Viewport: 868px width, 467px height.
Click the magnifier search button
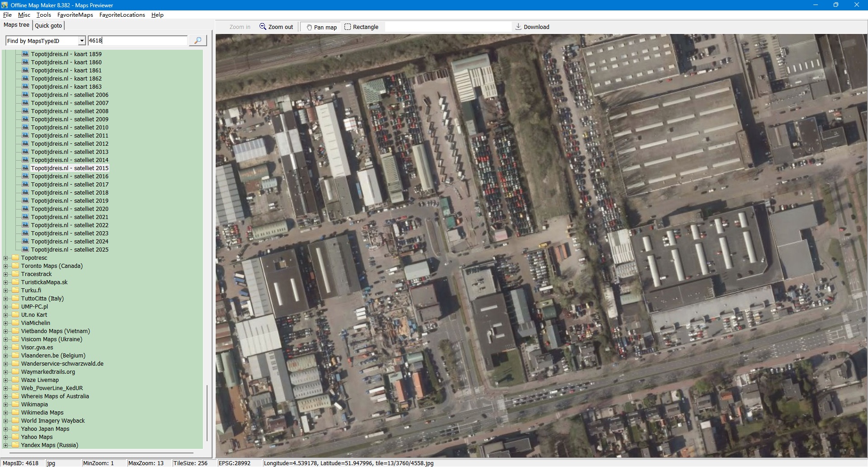(198, 41)
